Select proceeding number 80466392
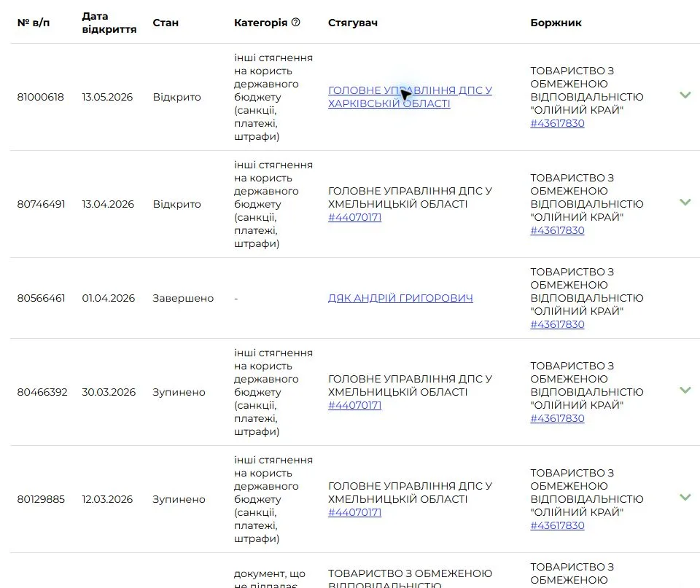Image resolution: width=700 pixels, height=588 pixels. (x=42, y=392)
